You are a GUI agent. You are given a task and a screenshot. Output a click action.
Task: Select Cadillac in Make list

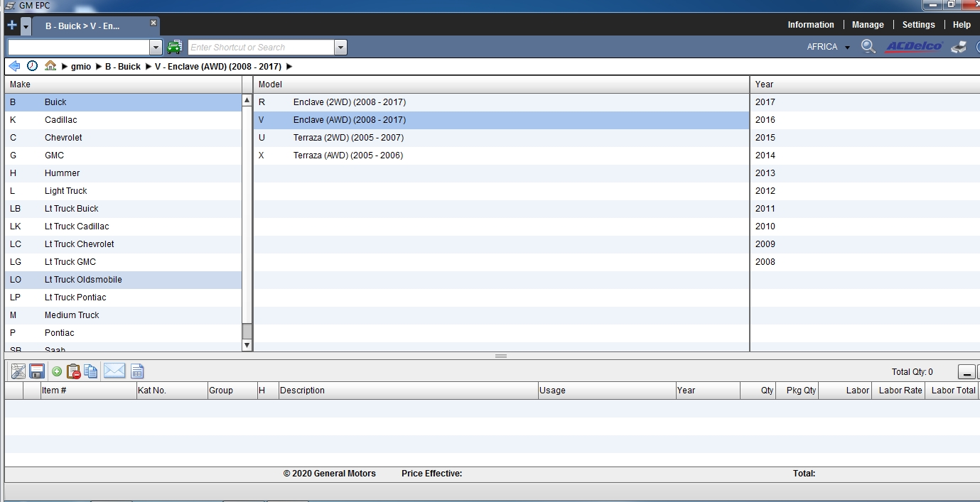tap(124, 120)
